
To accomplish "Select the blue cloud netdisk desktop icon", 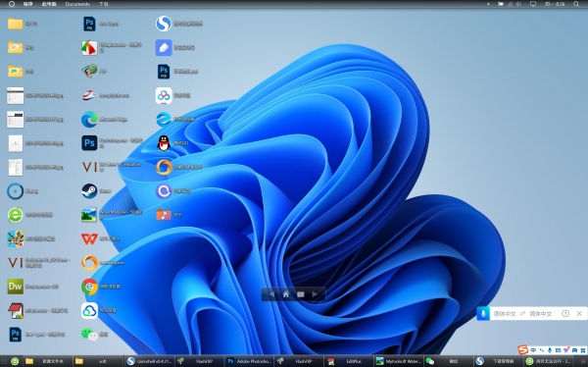I will click(89, 310).
